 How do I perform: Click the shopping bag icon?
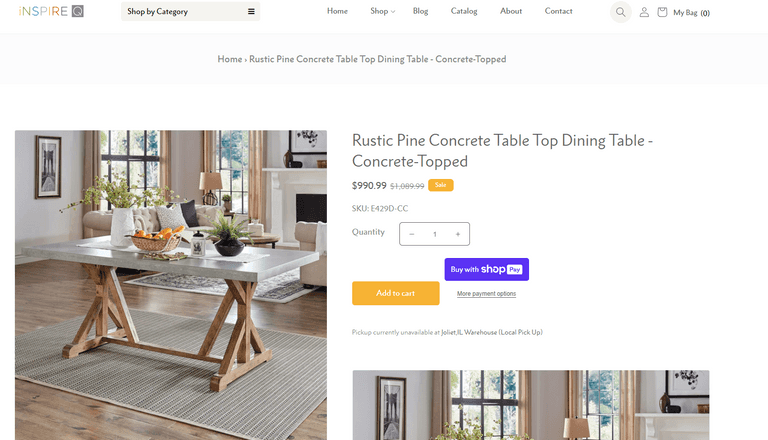pyautogui.click(x=662, y=12)
